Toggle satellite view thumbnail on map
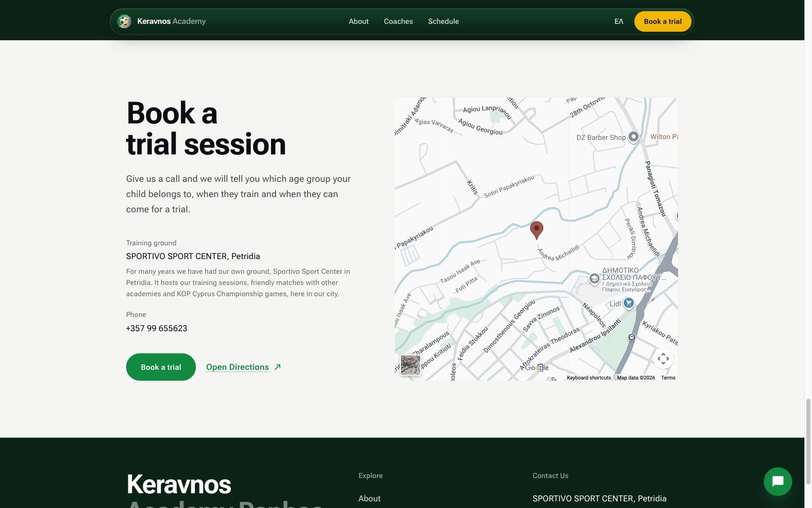 coord(410,364)
